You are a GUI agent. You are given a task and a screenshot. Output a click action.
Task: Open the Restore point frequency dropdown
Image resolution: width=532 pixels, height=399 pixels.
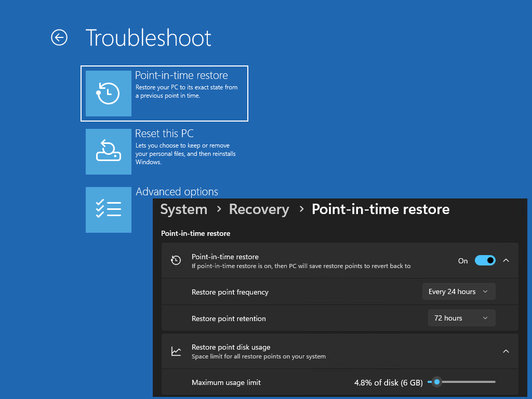(x=459, y=292)
